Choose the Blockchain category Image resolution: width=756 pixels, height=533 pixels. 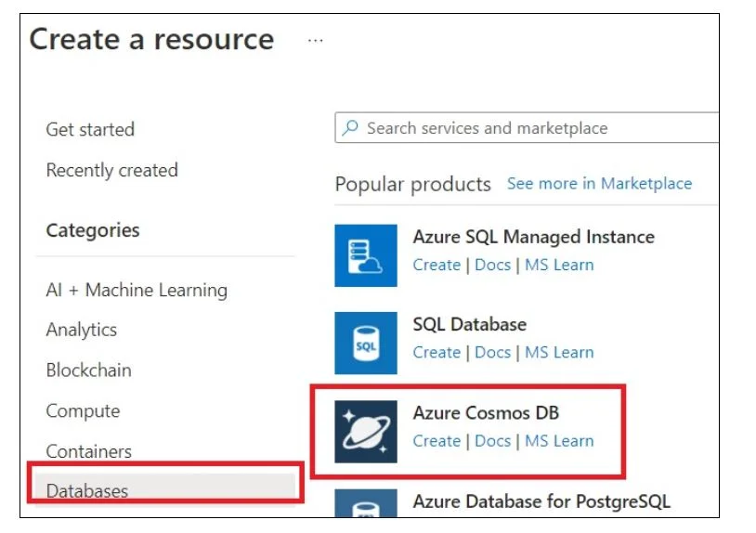[x=89, y=370]
